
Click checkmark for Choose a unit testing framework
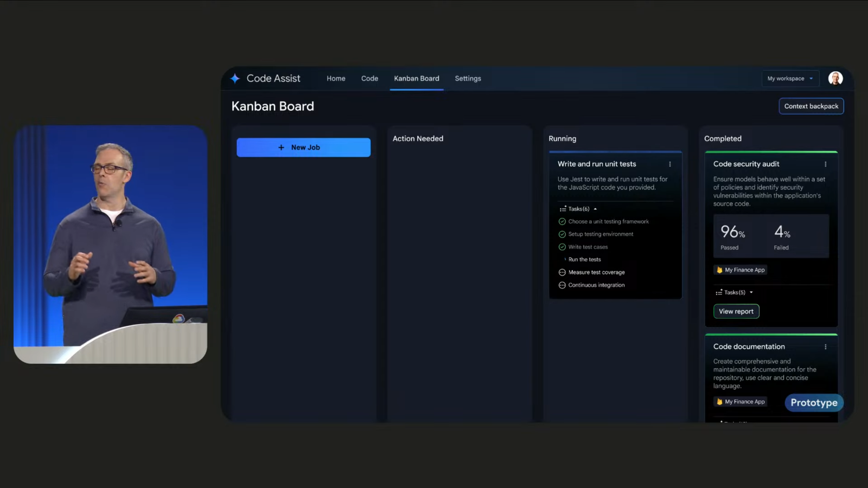pos(562,222)
